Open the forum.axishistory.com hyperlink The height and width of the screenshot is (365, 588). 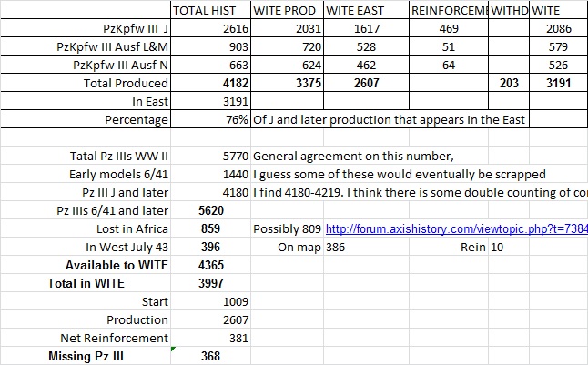coord(455,228)
